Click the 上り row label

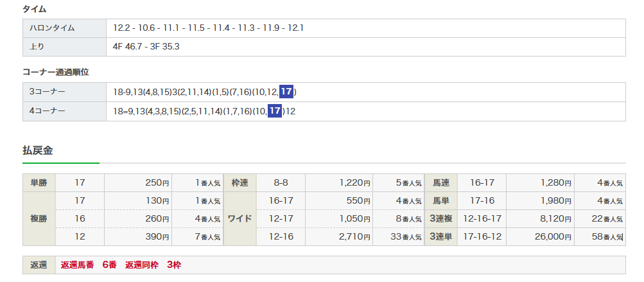[x=37, y=47]
